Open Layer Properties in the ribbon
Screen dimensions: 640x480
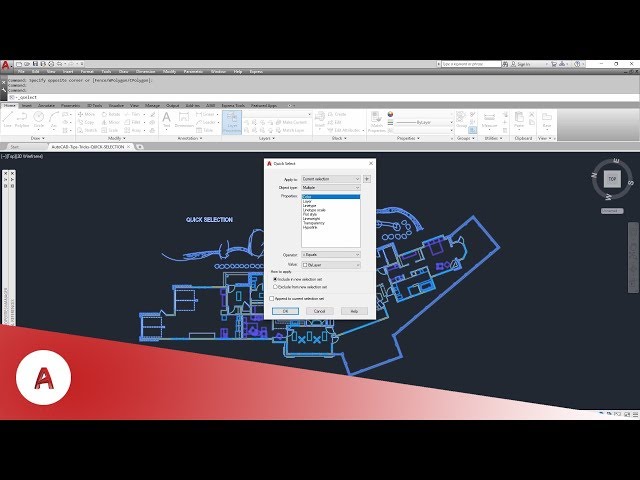coord(232,120)
